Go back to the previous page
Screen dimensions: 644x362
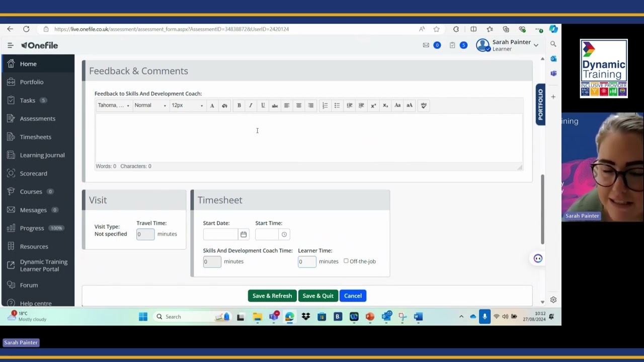pos(10,29)
